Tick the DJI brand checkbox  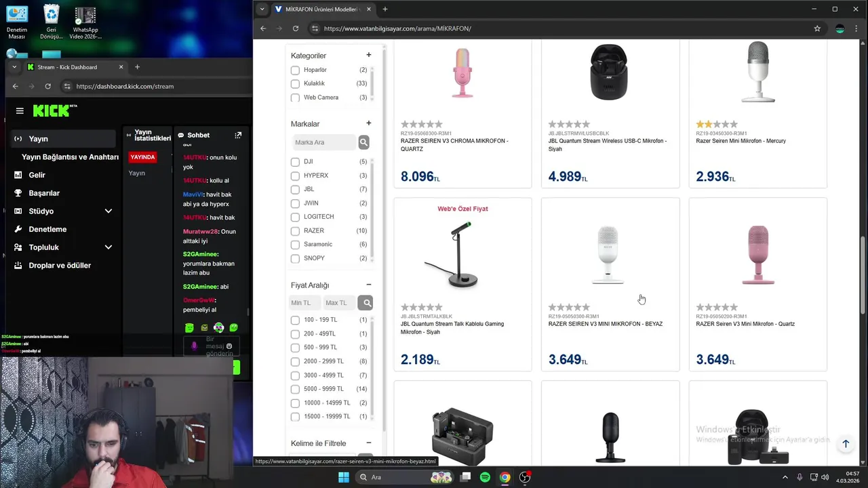click(295, 162)
